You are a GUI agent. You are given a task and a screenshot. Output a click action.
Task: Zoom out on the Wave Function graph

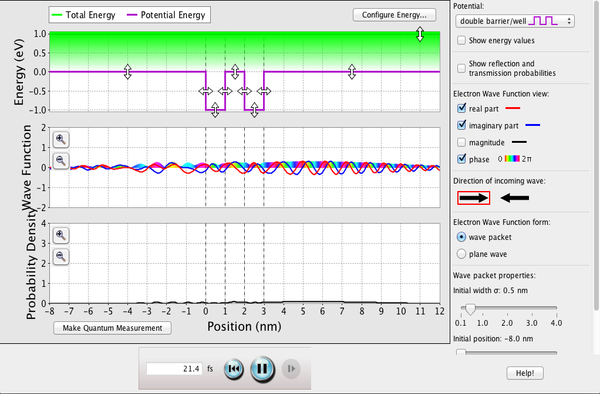[x=61, y=160]
